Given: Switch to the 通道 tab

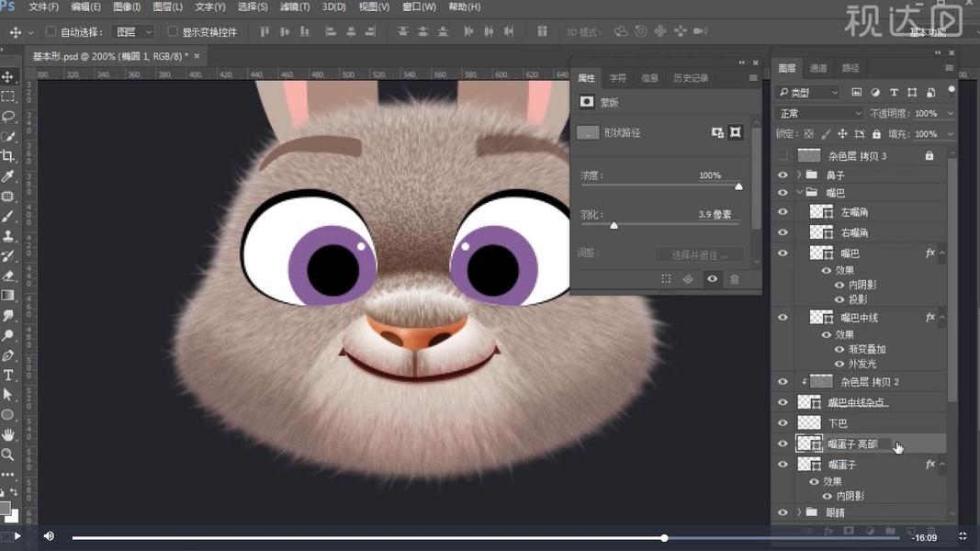Looking at the screenshot, I should click(x=818, y=68).
